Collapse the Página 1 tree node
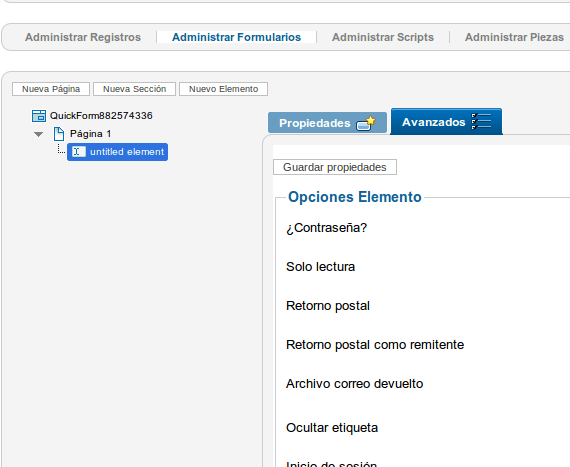The width and height of the screenshot is (570, 467). (39, 134)
